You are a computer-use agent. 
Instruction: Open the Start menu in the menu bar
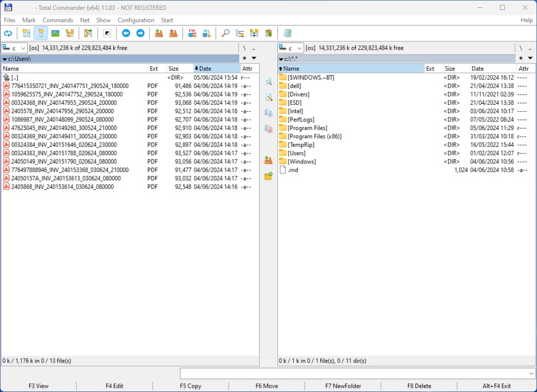(167, 20)
